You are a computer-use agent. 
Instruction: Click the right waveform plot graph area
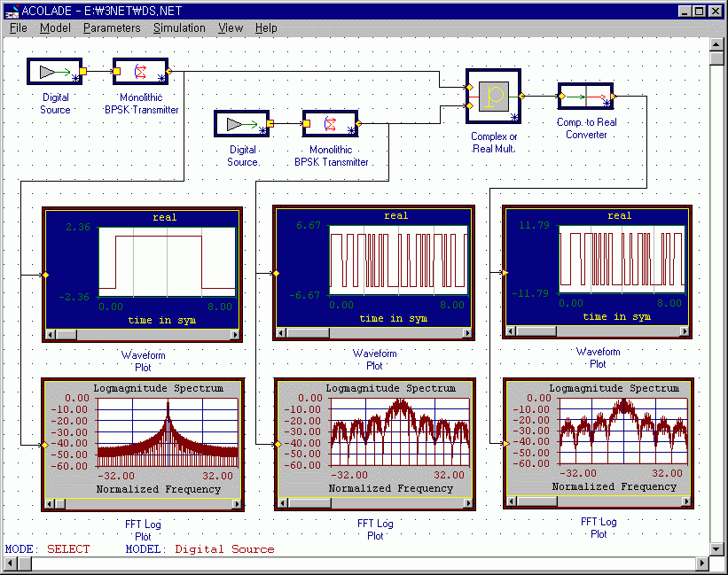tap(622, 260)
